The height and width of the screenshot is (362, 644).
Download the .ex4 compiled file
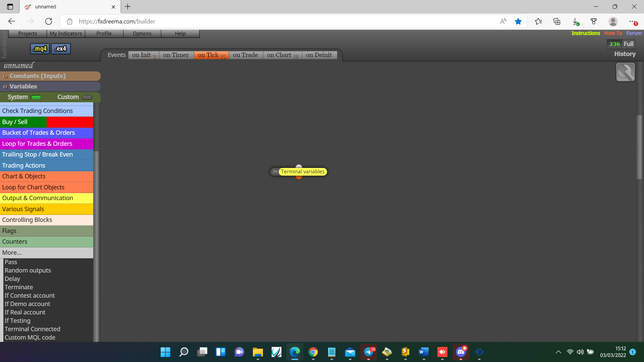[x=61, y=49]
